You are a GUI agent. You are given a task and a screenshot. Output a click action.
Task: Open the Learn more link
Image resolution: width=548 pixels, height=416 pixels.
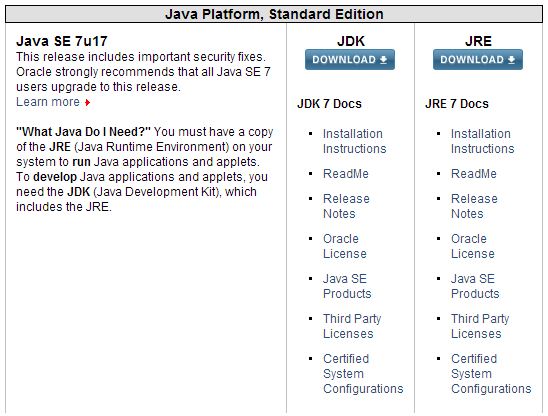[x=48, y=102]
